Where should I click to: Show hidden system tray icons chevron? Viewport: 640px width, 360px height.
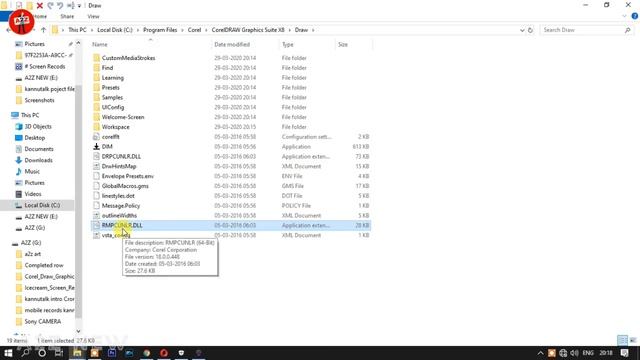[540, 353]
